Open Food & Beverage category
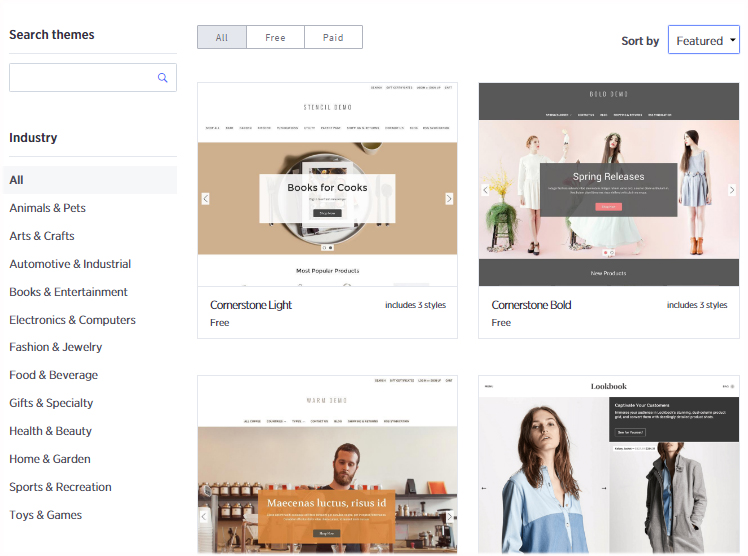 (53, 375)
